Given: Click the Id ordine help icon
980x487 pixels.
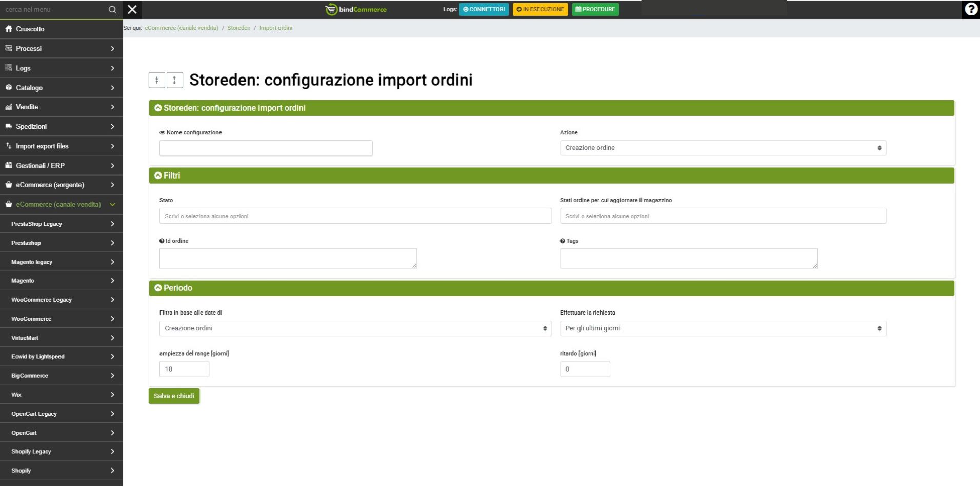Looking at the screenshot, I should tap(162, 241).
